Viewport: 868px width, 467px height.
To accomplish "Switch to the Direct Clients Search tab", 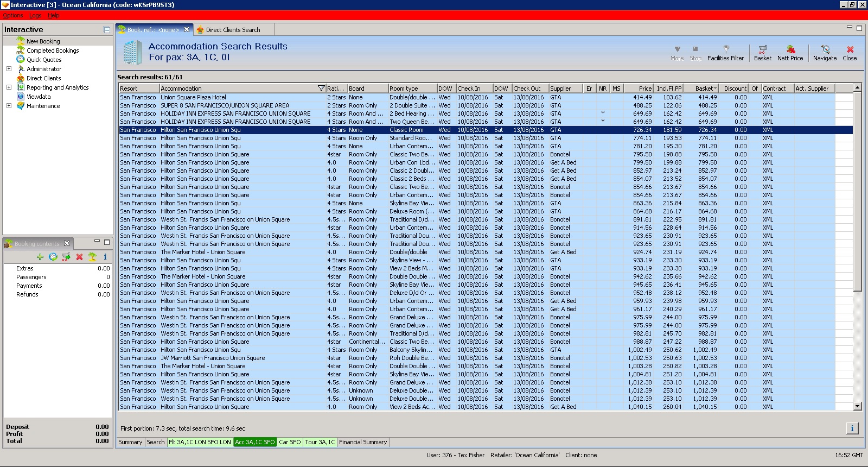I will 233,30.
